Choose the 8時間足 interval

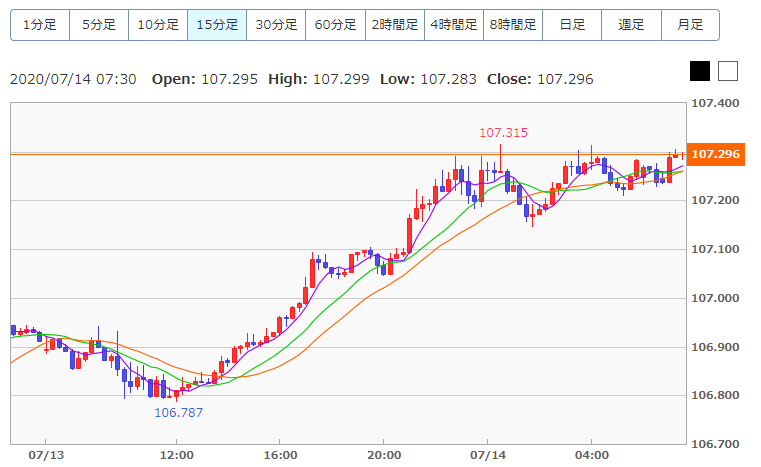pyautogui.click(x=513, y=25)
